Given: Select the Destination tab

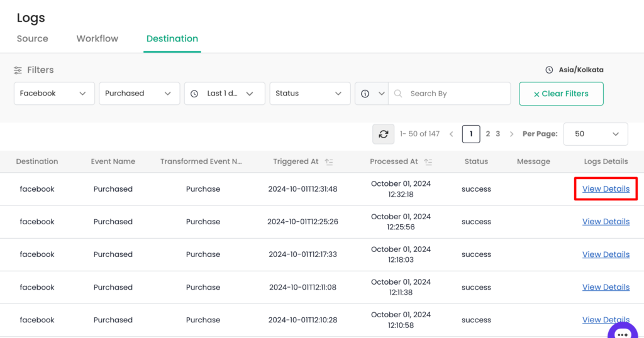Looking at the screenshot, I should 172,38.
